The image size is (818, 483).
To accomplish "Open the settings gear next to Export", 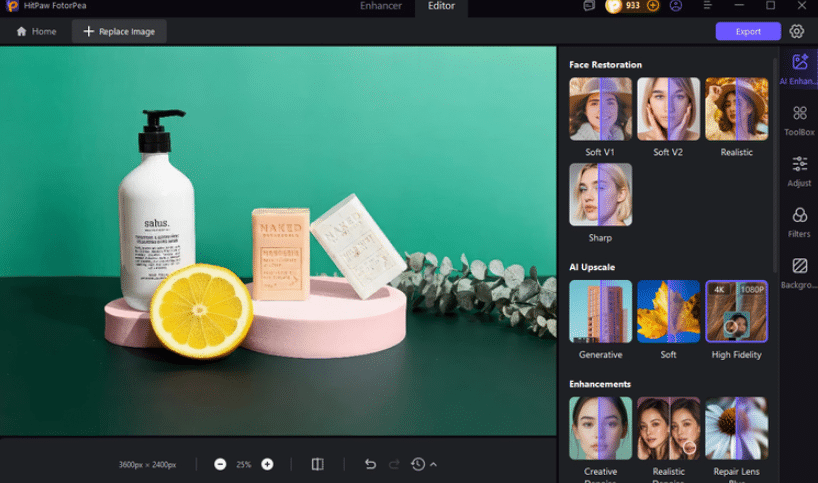I will pos(797,31).
